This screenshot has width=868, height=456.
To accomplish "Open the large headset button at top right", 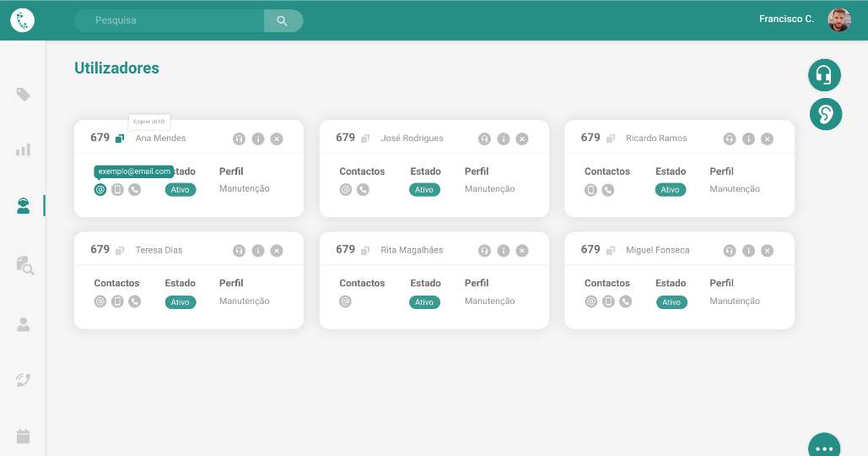I will tap(825, 75).
